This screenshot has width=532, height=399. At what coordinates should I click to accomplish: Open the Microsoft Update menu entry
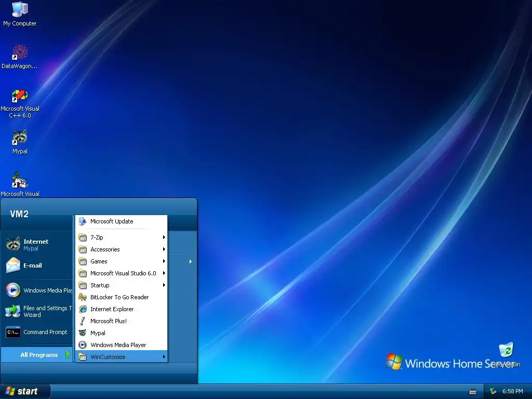click(122, 221)
